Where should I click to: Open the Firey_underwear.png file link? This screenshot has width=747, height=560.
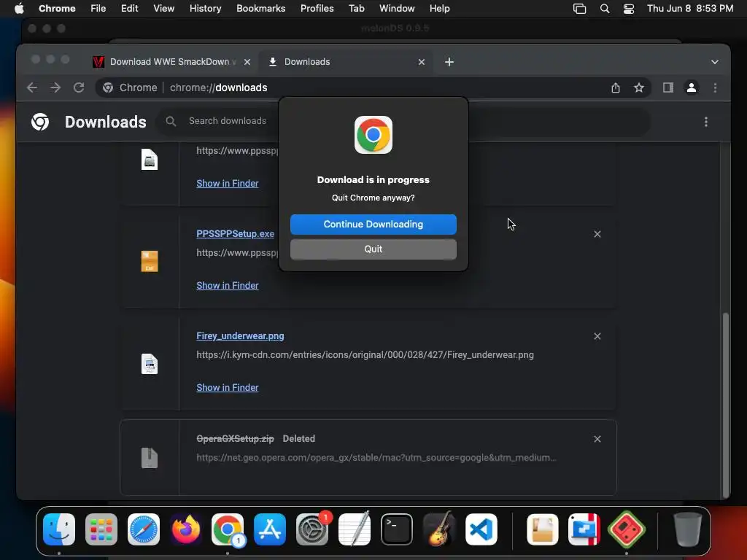[x=240, y=335]
